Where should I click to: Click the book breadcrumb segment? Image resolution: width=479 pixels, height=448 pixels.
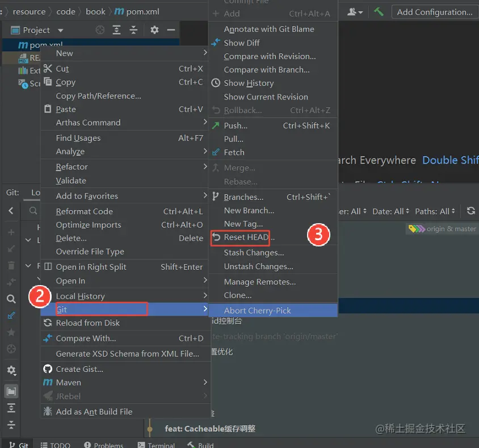(95, 11)
